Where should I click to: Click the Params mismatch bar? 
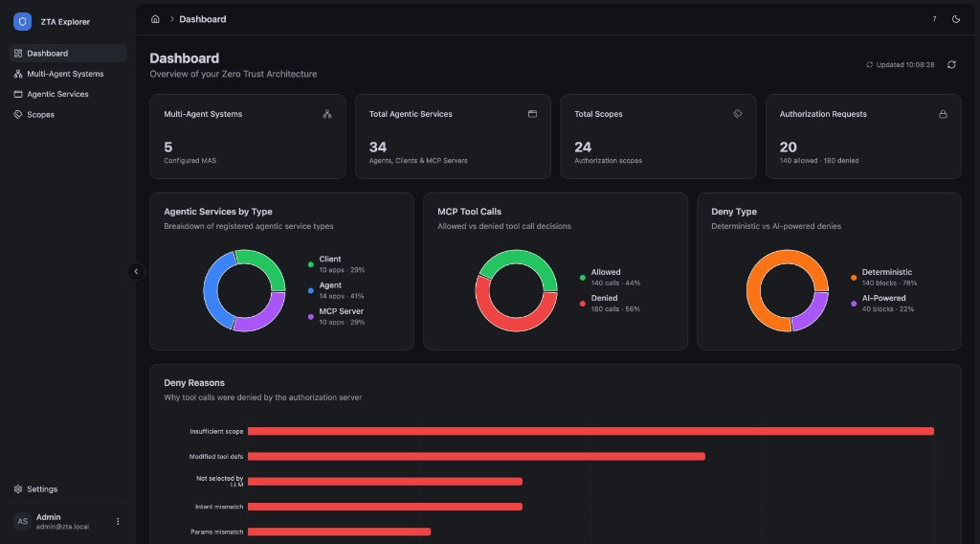[x=339, y=532]
